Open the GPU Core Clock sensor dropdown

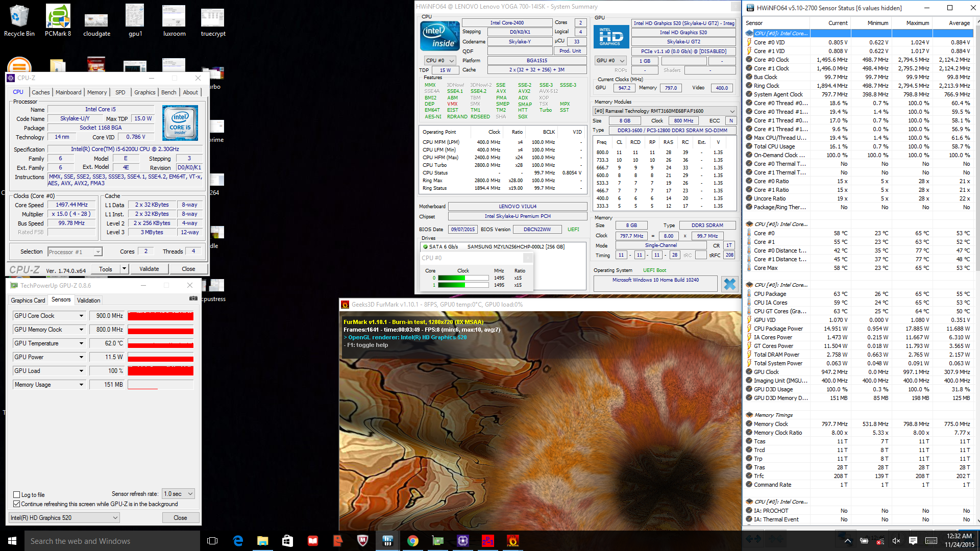[x=81, y=316]
